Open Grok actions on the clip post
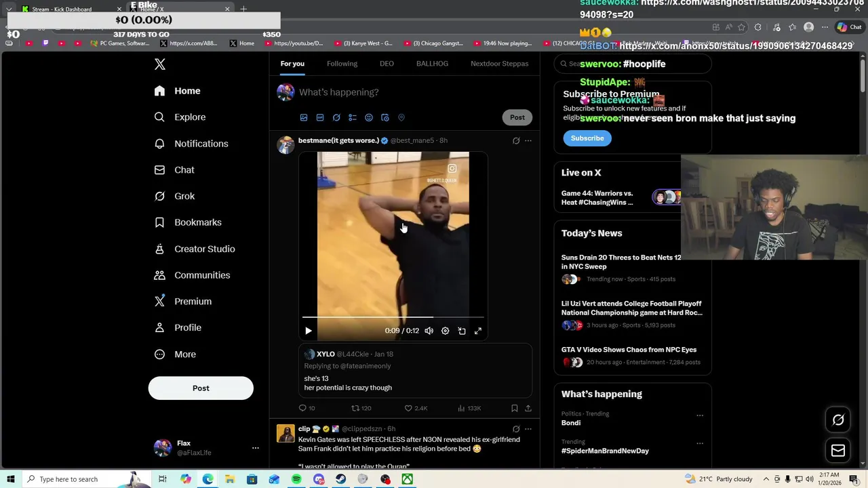Image resolution: width=868 pixels, height=488 pixels. click(516, 429)
